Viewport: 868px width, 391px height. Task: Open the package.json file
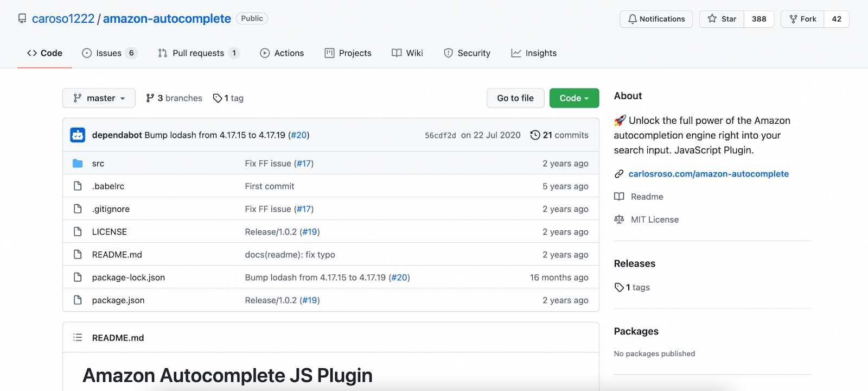(x=118, y=300)
